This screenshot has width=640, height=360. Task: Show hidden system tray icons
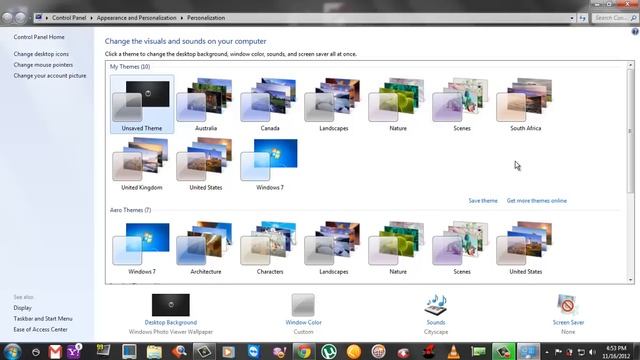547,352
